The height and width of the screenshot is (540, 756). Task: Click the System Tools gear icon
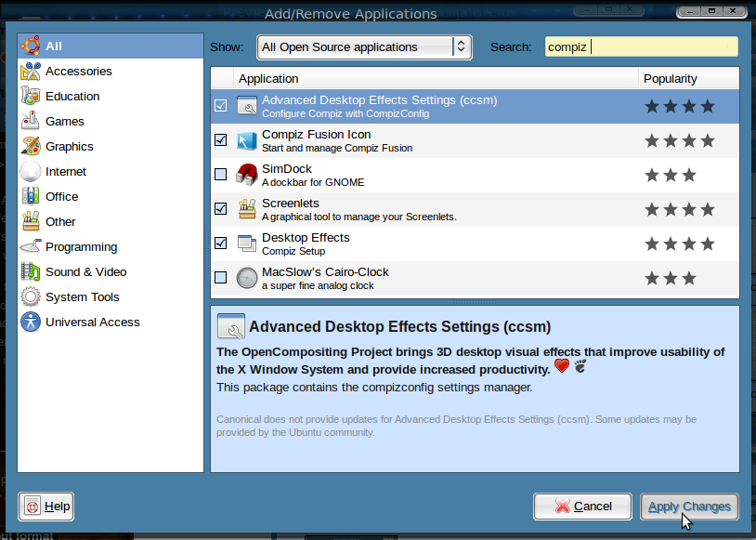coord(31,296)
